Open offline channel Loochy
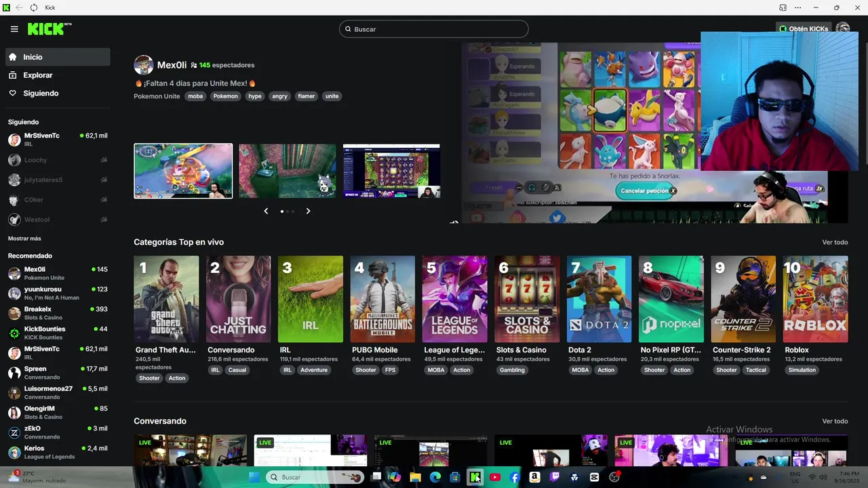868x488 pixels. point(58,160)
